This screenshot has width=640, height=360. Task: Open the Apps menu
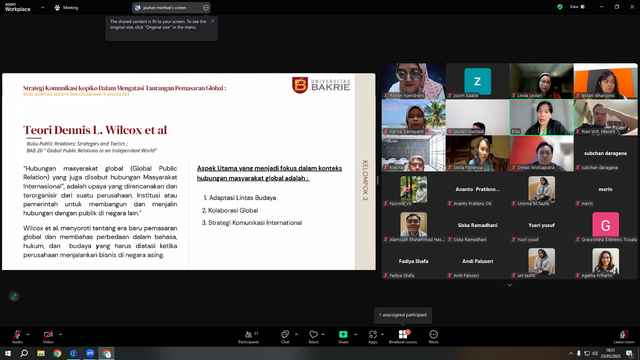click(373, 337)
